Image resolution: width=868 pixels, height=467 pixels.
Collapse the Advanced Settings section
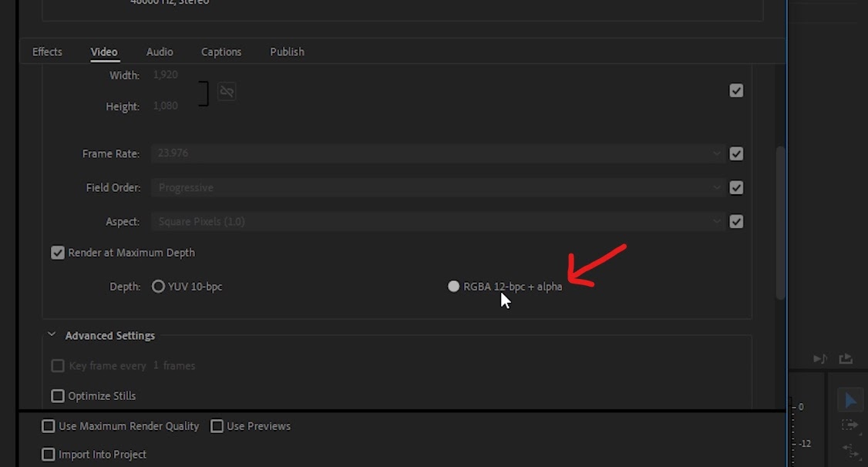(x=52, y=334)
